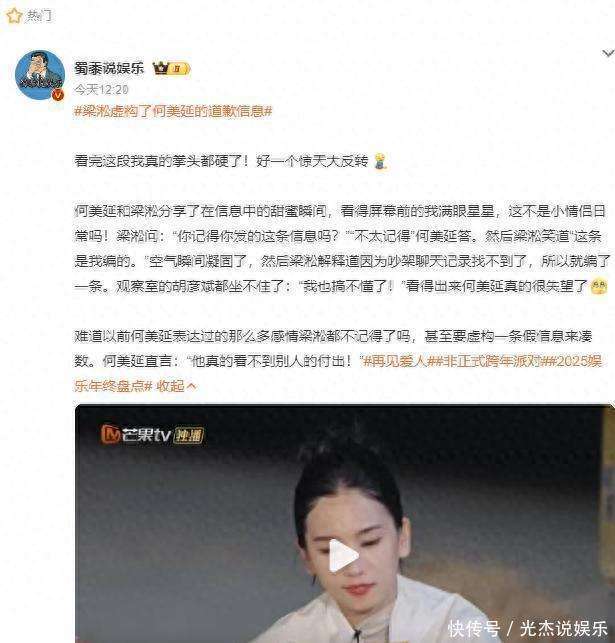615x643 pixels.
Task: Click the 芒果TV logo in video
Action: 136,435
